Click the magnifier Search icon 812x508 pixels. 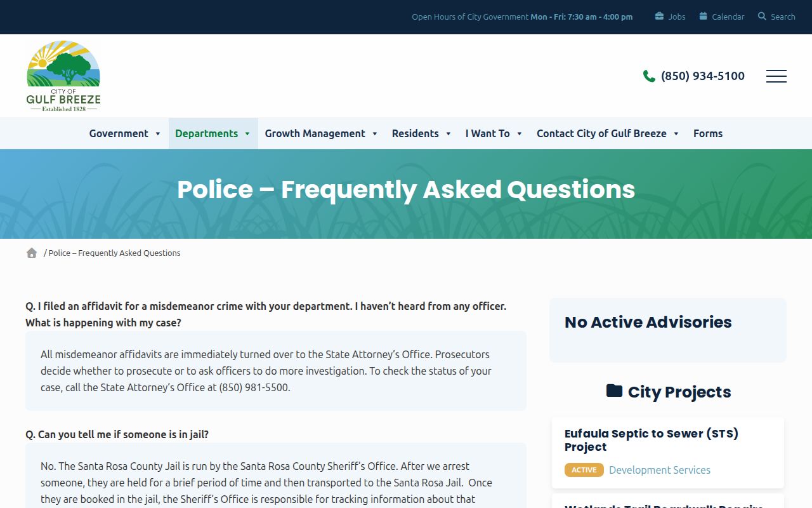[x=762, y=17]
